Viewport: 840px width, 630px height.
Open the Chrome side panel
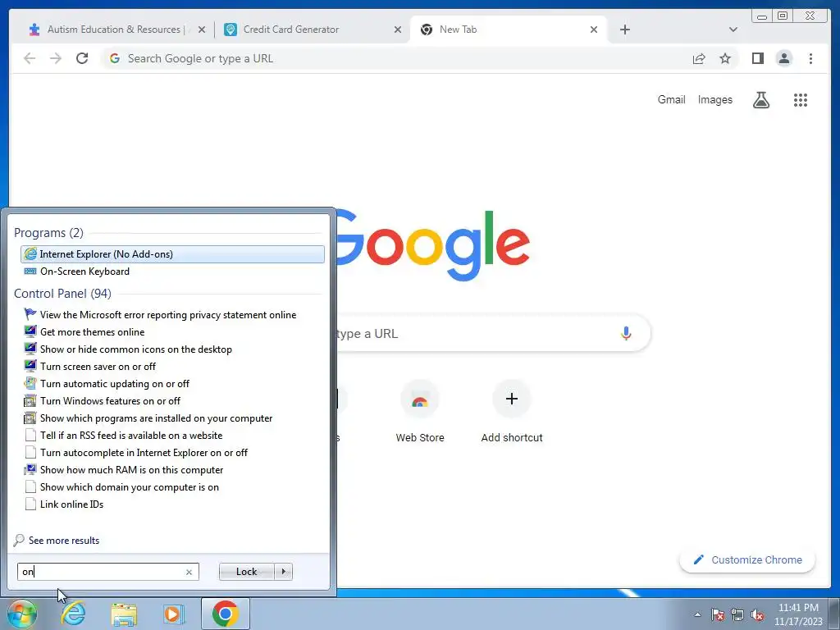[757, 58]
